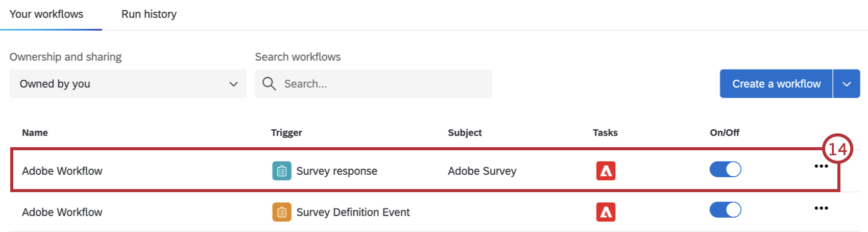Select the Your workflows tab
868x232 pixels.
[46, 14]
